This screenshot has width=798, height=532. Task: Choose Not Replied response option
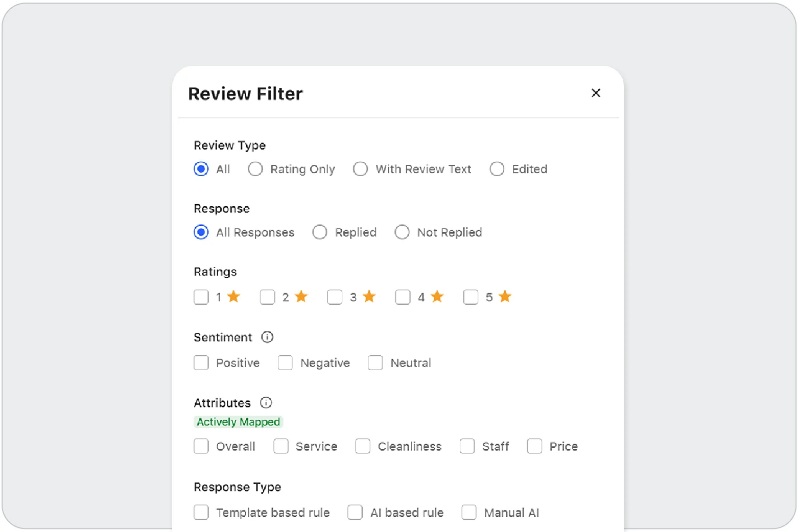[x=403, y=232]
